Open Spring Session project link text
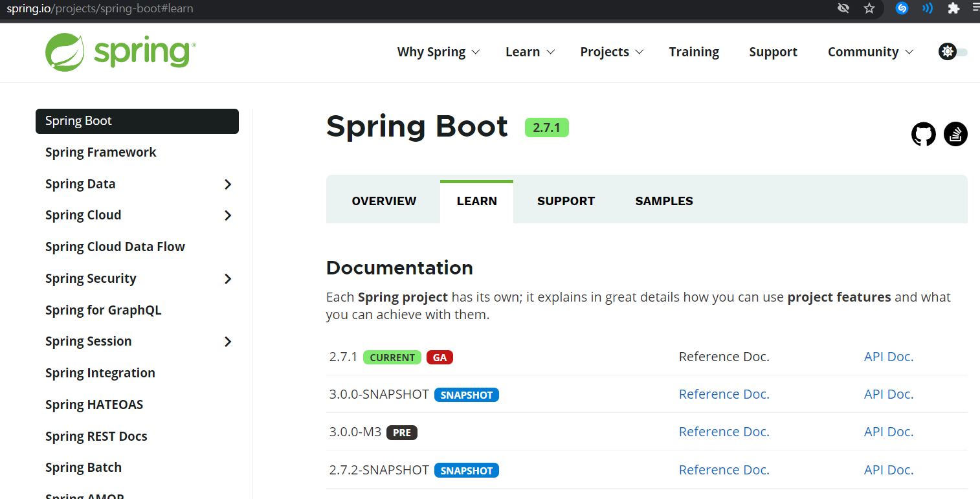 point(88,341)
